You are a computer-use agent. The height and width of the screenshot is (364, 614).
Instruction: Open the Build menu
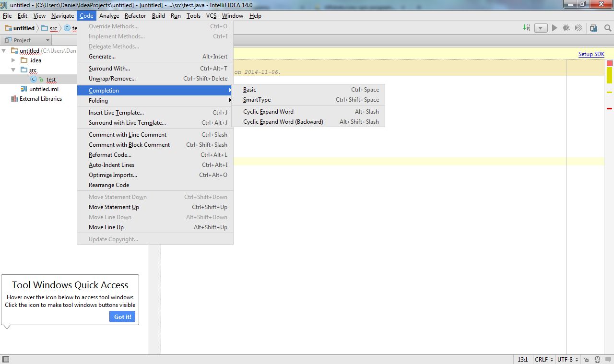point(158,16)
